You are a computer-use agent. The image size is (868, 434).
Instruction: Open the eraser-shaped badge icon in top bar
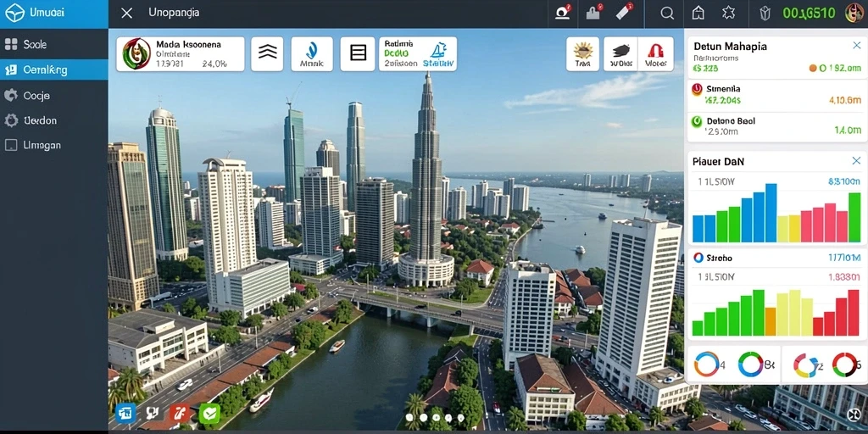(625, 12)
